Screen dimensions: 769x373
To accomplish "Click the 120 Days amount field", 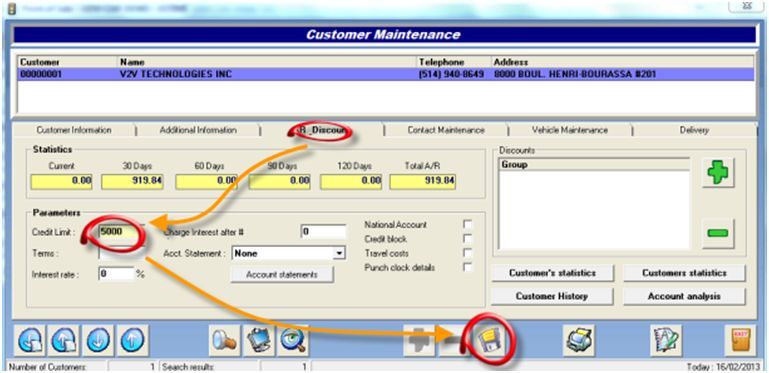I will [351, 181].
